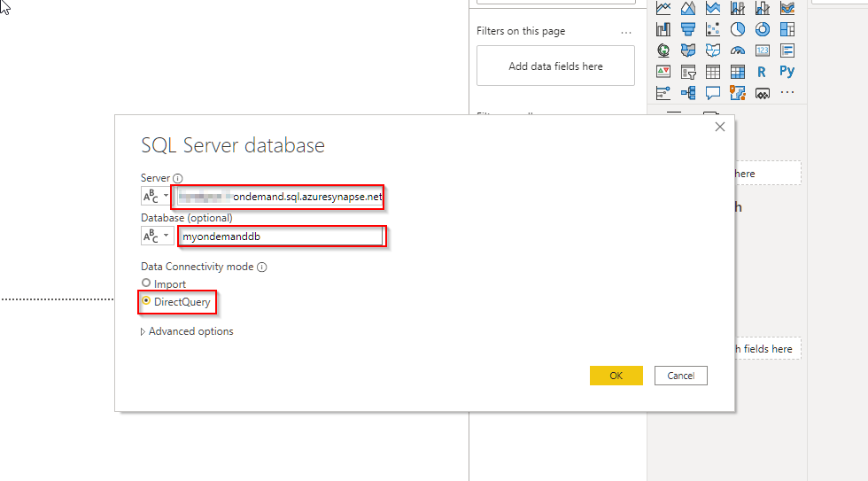Viewport: 868px width, 481px height.
Task: Select the Card visual with 123
Action: (x=763, y=50)
